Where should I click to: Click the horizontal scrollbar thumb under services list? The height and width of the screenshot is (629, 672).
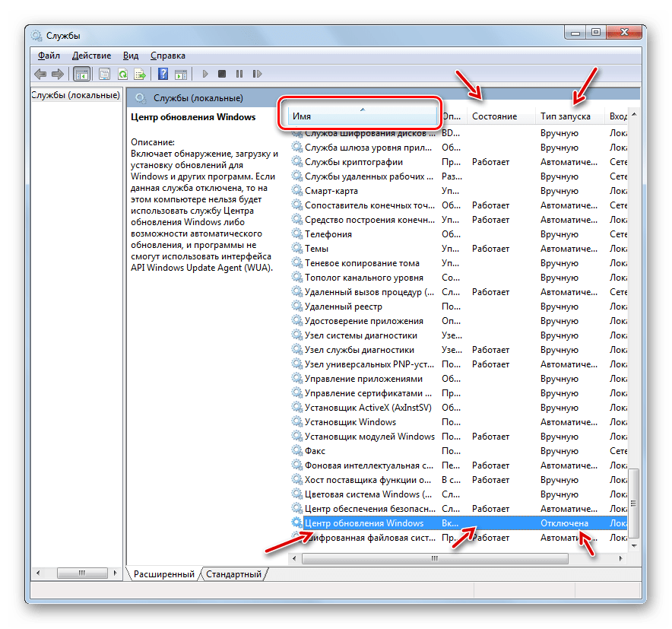pos(435,558)
